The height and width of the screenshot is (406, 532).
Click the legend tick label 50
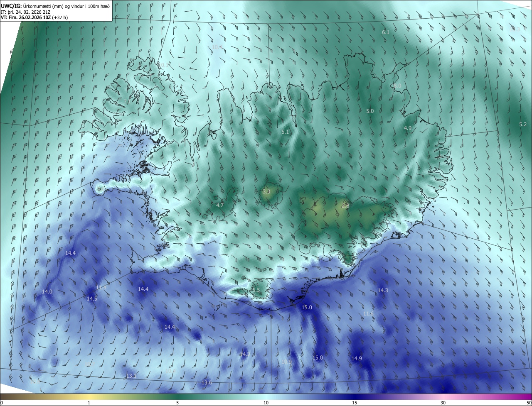[x=529, y=403]
